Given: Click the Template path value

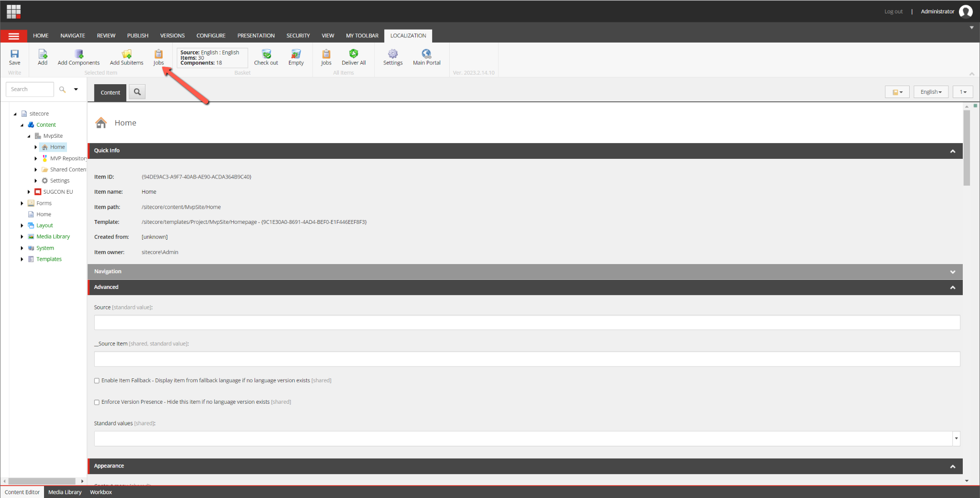Looking at the screenshot, I should 254,222.
